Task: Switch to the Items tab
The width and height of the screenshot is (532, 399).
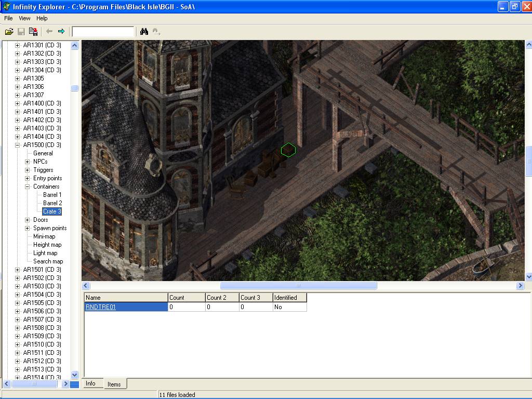Action: (114, 384)
